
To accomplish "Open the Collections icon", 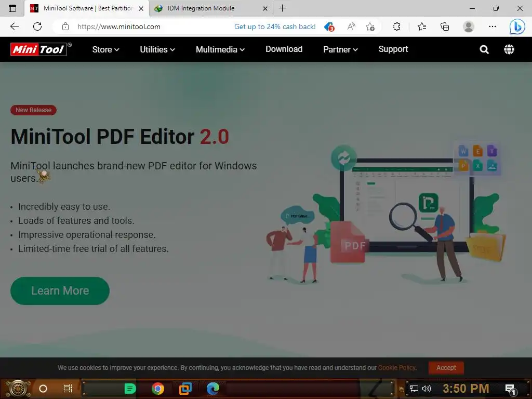I will pos(445,26).
